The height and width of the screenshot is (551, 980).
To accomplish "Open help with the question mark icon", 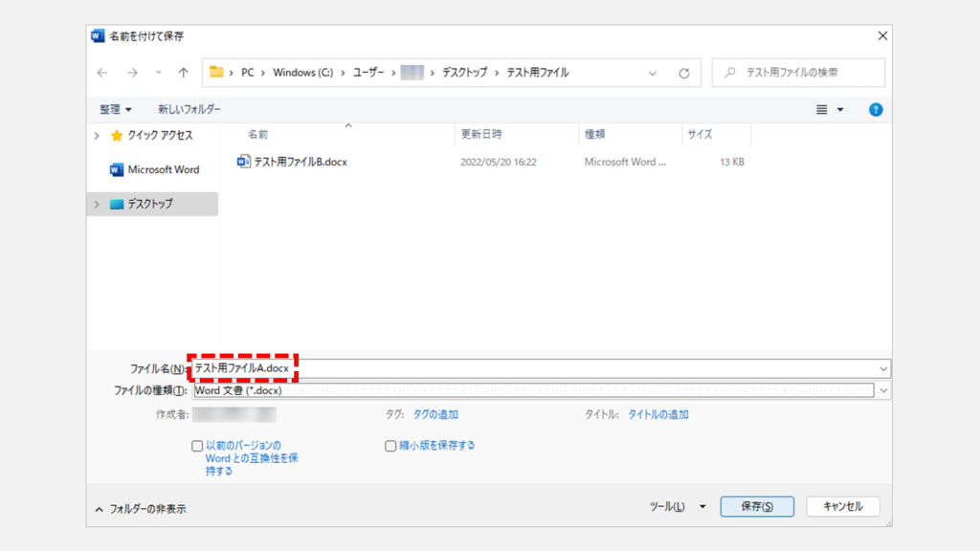I will pyautogui.click(x=876, y=109).
